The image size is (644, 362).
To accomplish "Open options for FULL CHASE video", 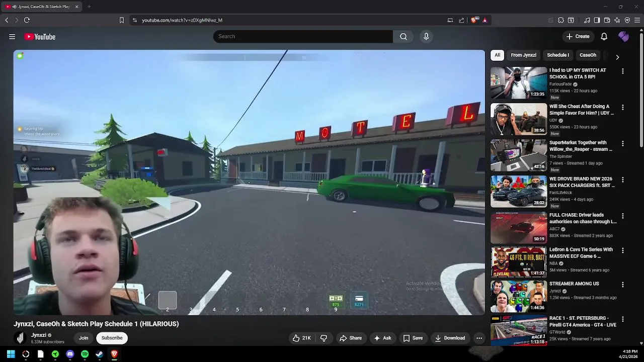I will (623, 216).
